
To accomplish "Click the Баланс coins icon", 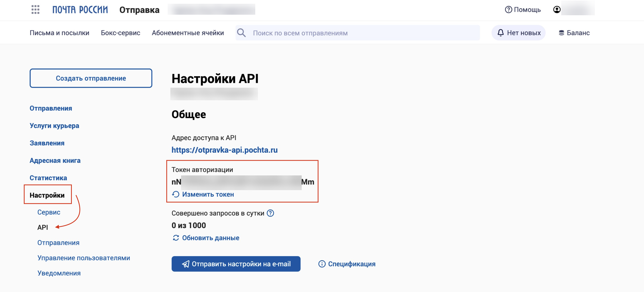I will click(561, 33).
